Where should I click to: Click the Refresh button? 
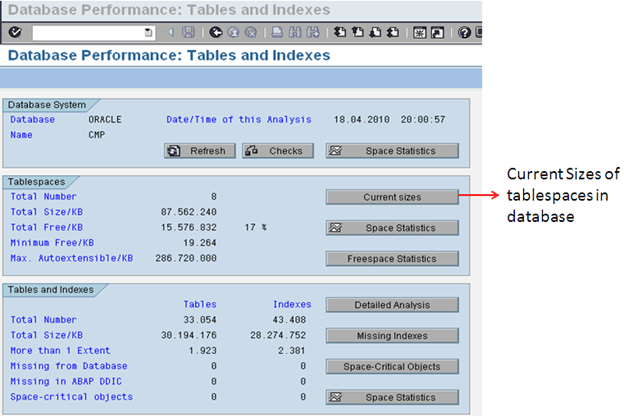pyautogui.click(x=200, y=151)
